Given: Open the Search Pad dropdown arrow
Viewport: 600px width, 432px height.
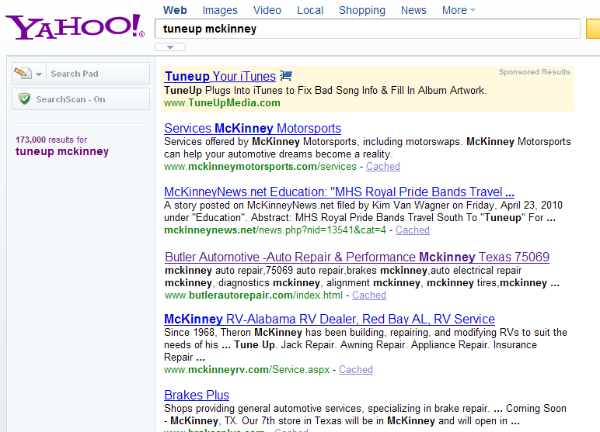Looking at the screenshot, I should pyautogui.click(x=39, y=74).
